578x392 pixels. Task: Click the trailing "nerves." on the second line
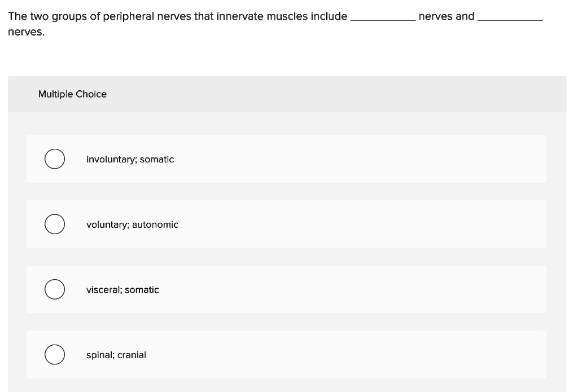26,32
